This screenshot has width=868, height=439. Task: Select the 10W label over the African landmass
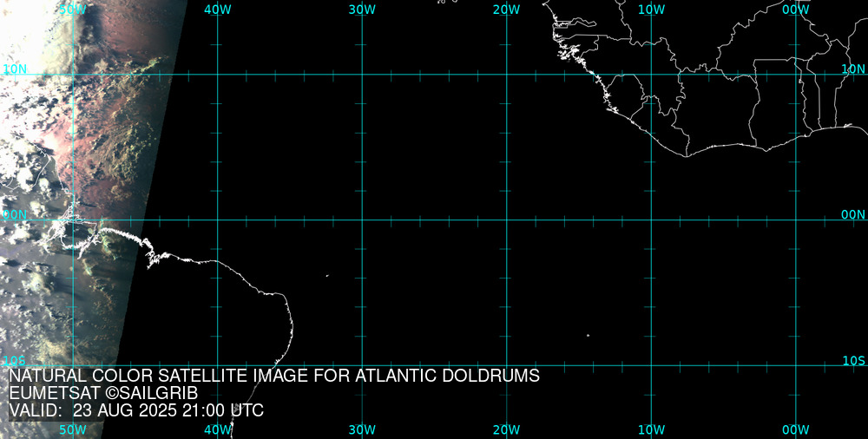[x=652, y=10]
